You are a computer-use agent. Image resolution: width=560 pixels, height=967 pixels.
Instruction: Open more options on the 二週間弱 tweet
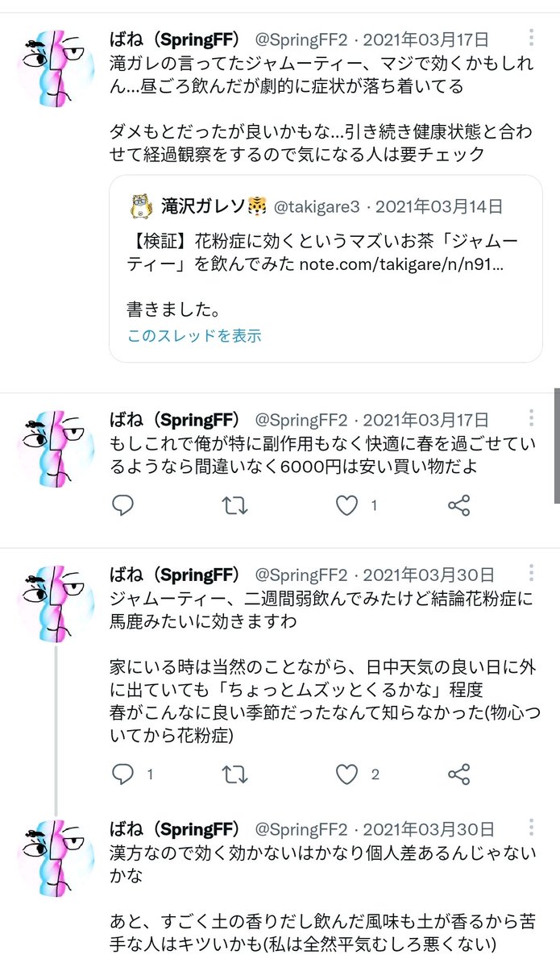(531, 574)
